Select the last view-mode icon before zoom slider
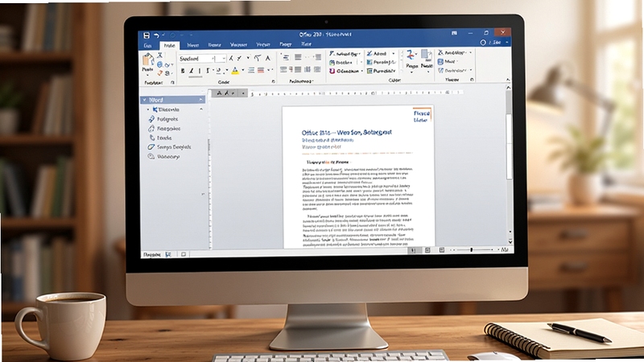This screenshot has width=644, height=362. pyautogui.click(x=442, y=250)
